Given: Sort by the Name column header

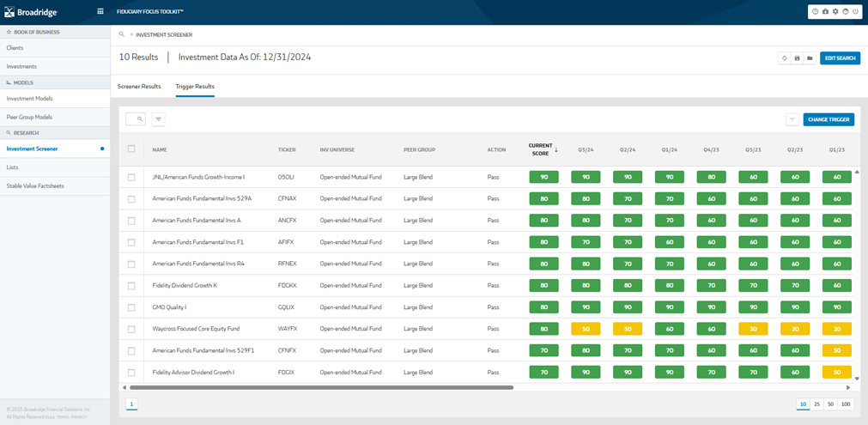Looking at the screenshot, I should [x=160, y=149].
